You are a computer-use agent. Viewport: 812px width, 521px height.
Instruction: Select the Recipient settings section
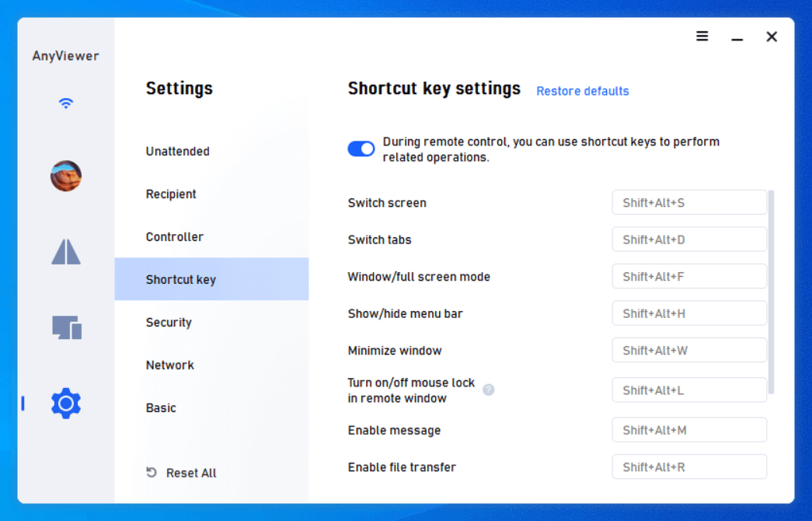[x=171, y=194]
